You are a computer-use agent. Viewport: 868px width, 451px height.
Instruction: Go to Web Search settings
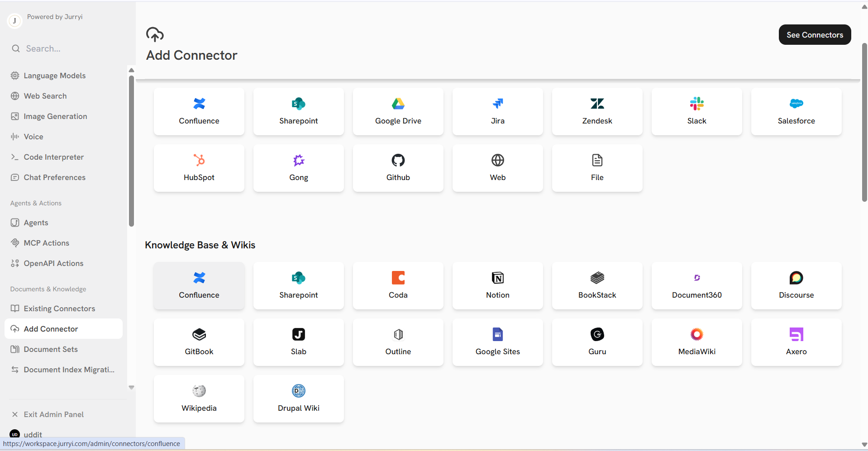63,96
